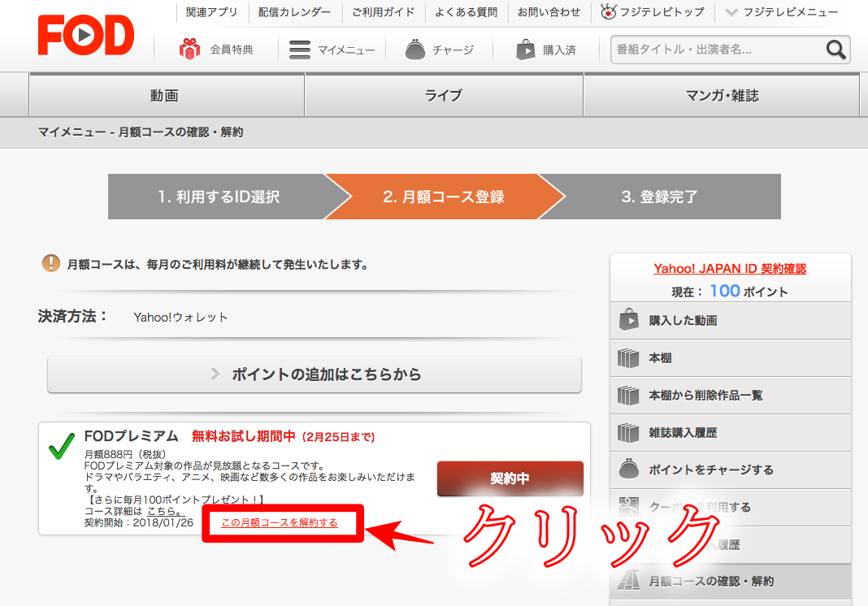Click the green checkmark beside FODプレミアム
Viewport: 868px width, 606px height.
62,446
